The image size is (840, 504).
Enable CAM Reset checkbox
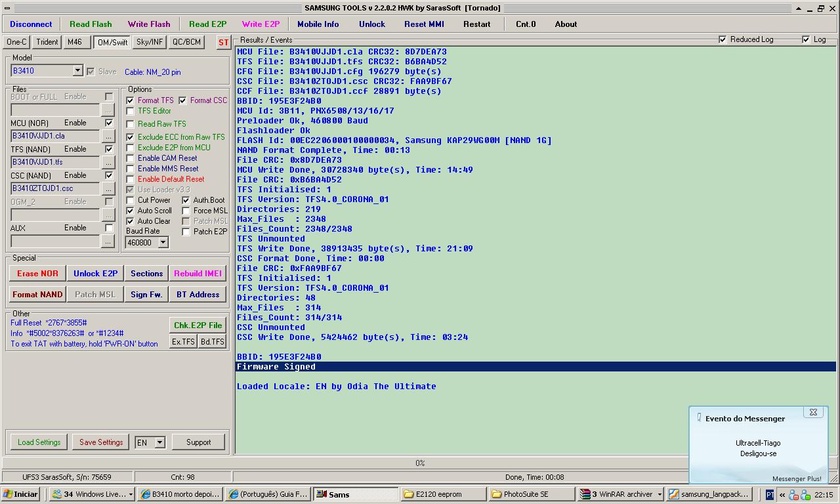130,158
